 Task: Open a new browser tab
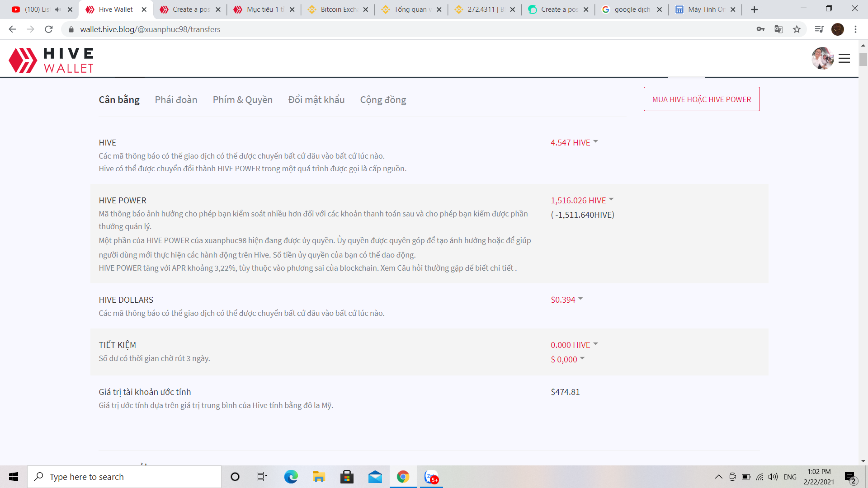tap(754, 9)
